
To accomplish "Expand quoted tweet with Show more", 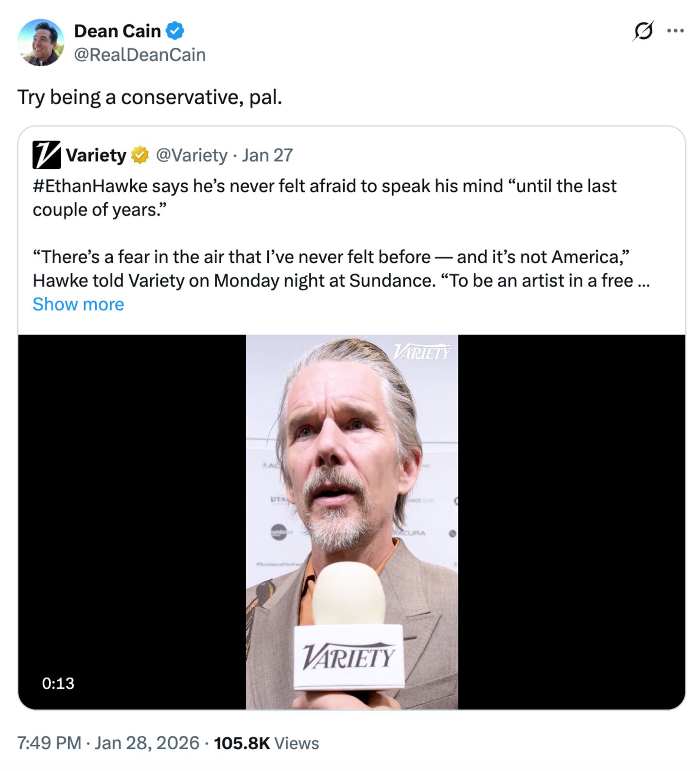I will [78, 304].
